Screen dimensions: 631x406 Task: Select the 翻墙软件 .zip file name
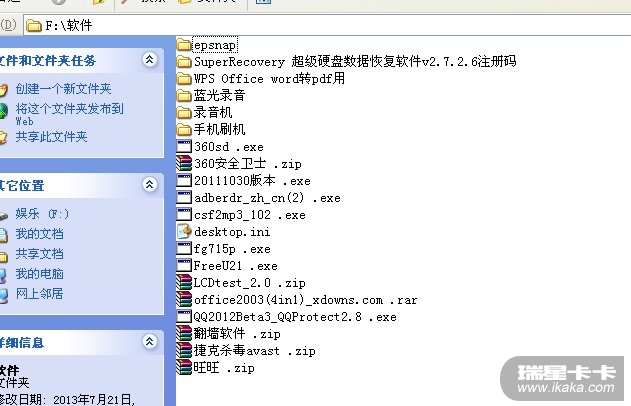pos(237,334)
